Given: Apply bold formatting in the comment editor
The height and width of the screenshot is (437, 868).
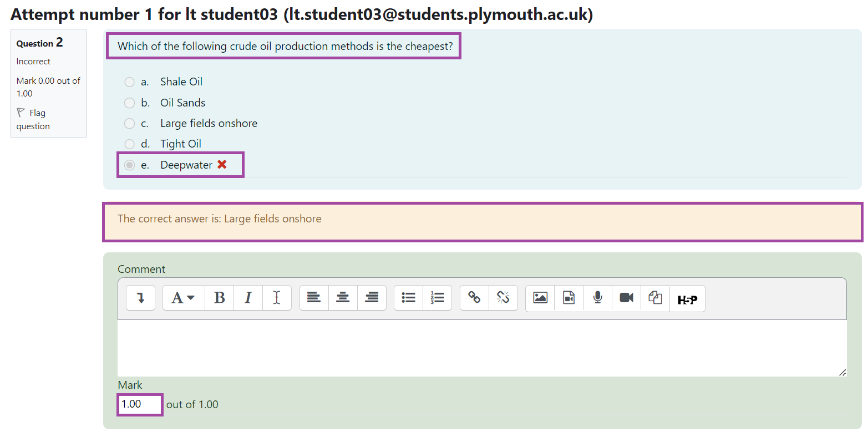Looking at the screenshot, I should [219, 298].
